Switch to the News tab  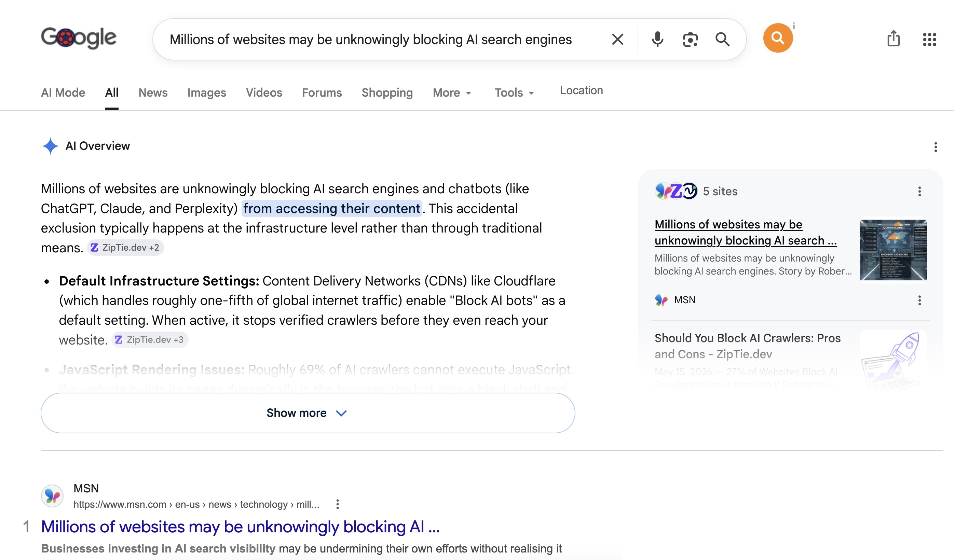[153, 93]
